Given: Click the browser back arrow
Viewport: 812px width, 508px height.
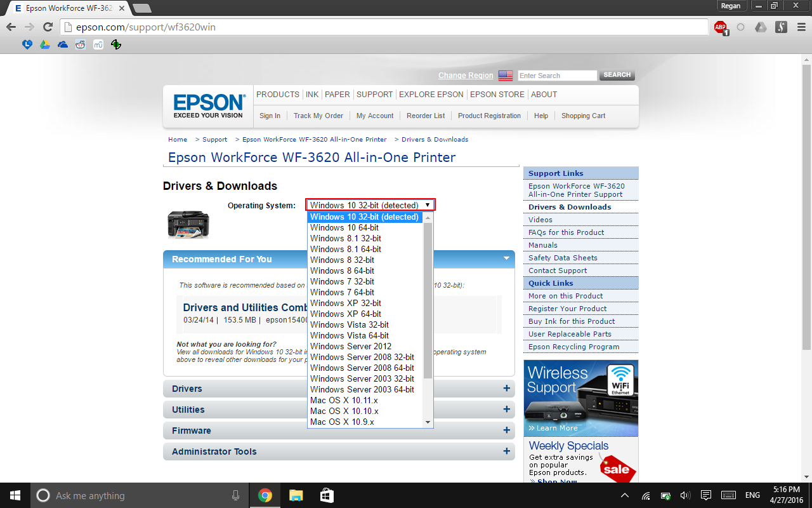Looking at the screenshot, I should coord(11,27).
